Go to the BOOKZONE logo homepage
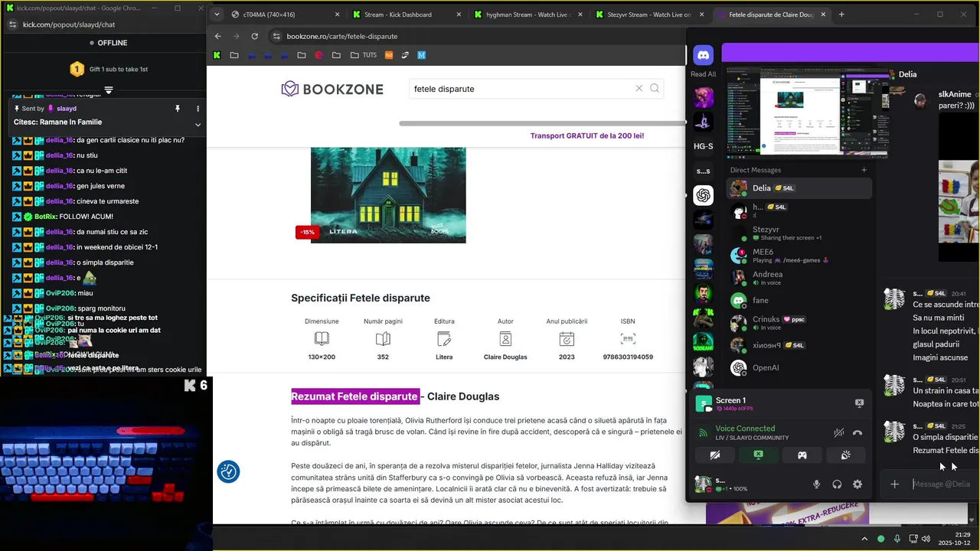Viewport: 980px width, 551px height. tap(332, 89)
